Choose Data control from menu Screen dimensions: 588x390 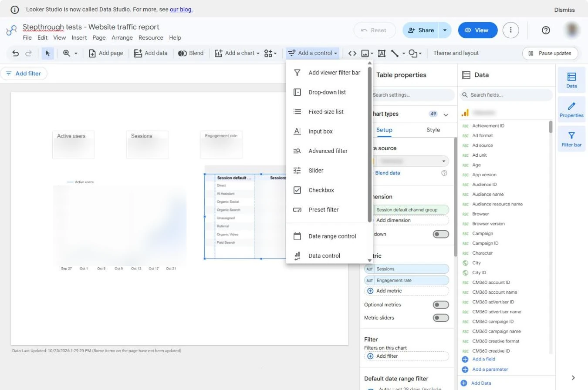click(327, 256)
